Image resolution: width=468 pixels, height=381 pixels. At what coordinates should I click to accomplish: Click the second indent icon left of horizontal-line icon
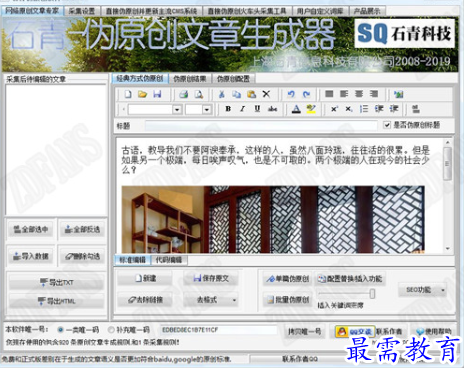point(394,109)
